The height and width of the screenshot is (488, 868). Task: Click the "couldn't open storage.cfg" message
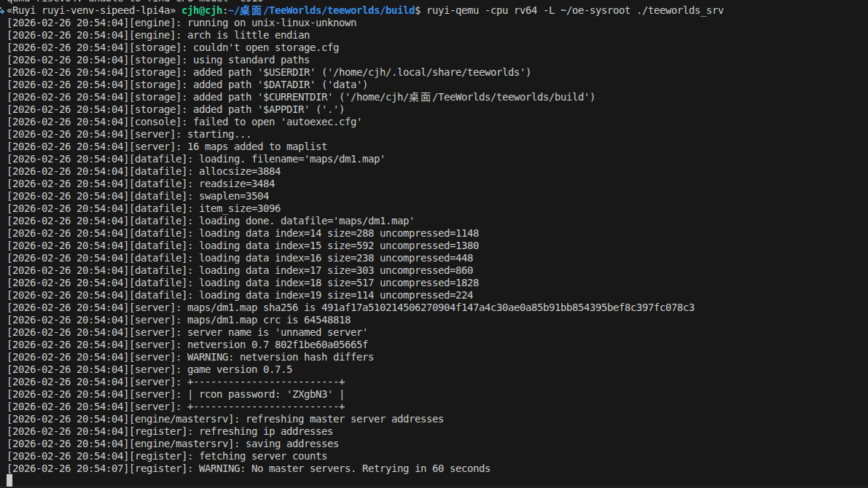[266, 48]
